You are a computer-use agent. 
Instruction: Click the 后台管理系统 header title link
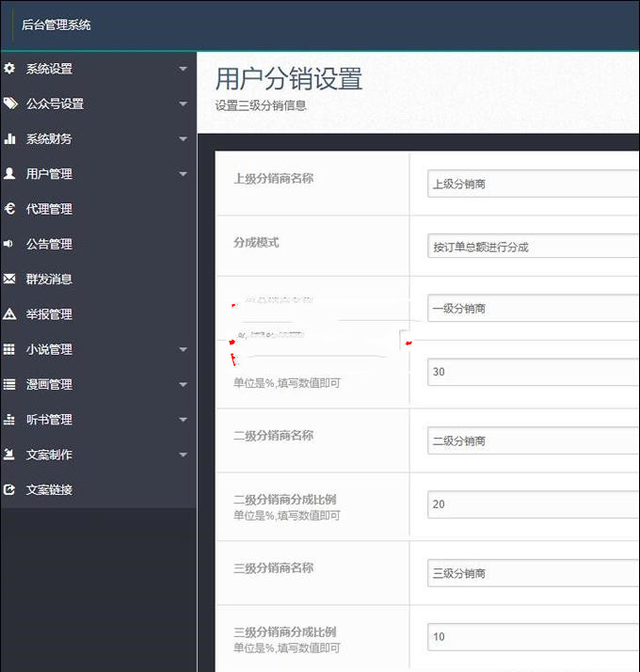(x=56, y=25)
